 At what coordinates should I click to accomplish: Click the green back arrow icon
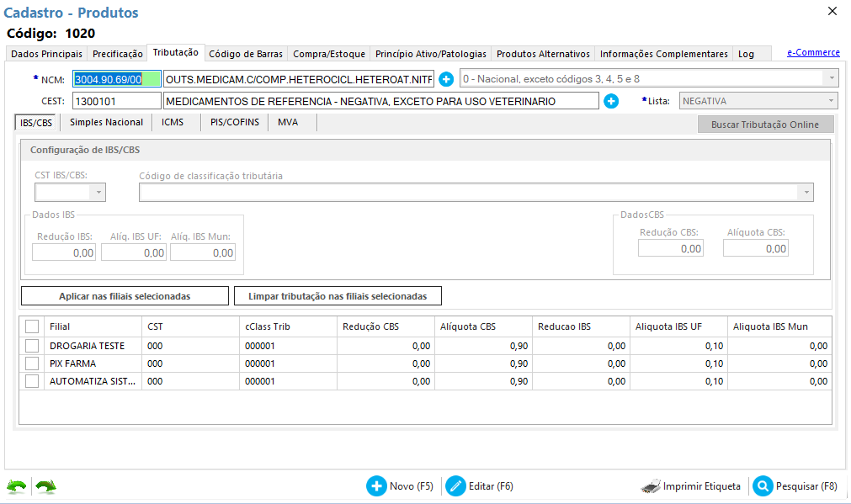click(16, 486)
